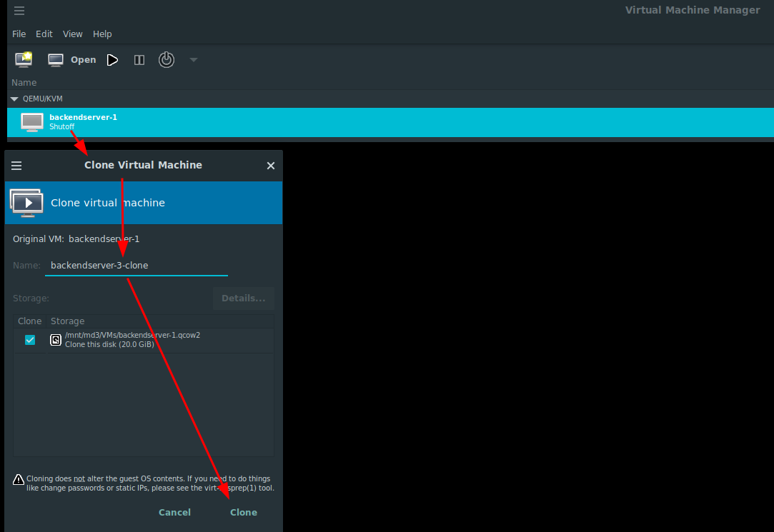Focus the clone Name input field
774x532 pixels.
coord(137,265)
